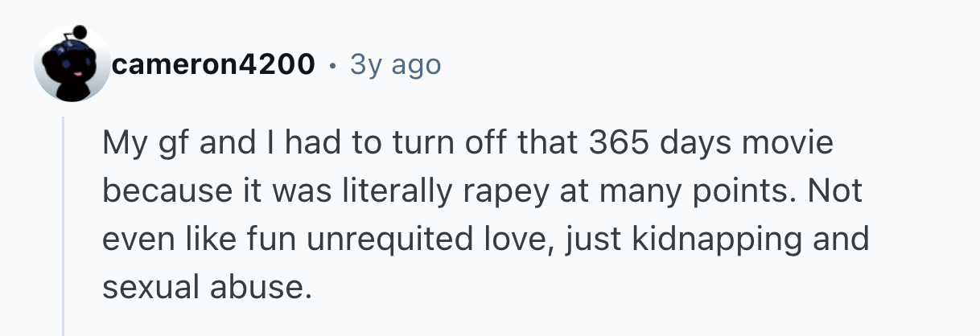Click the cameron4200 Snoo avatar
This screenshot has width=980, height=336.
(72, 64)
